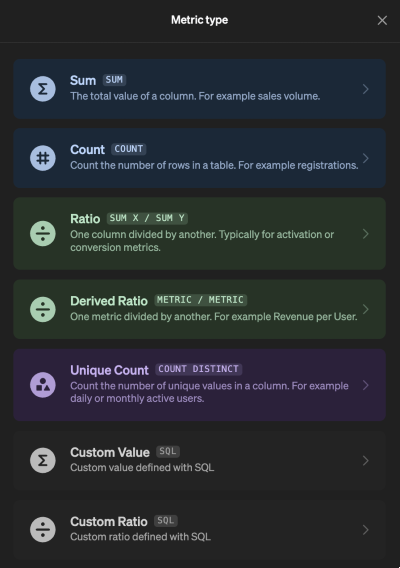Open the Count row chevron arrow
The width and height of the screenshot is (400, 568).
(366, 158)
